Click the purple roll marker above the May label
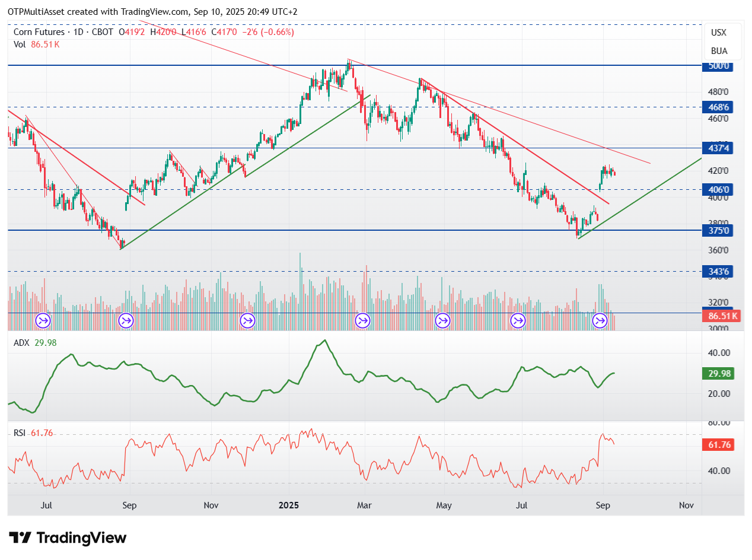This screenshot has width=752, height=560. point(442,321)
